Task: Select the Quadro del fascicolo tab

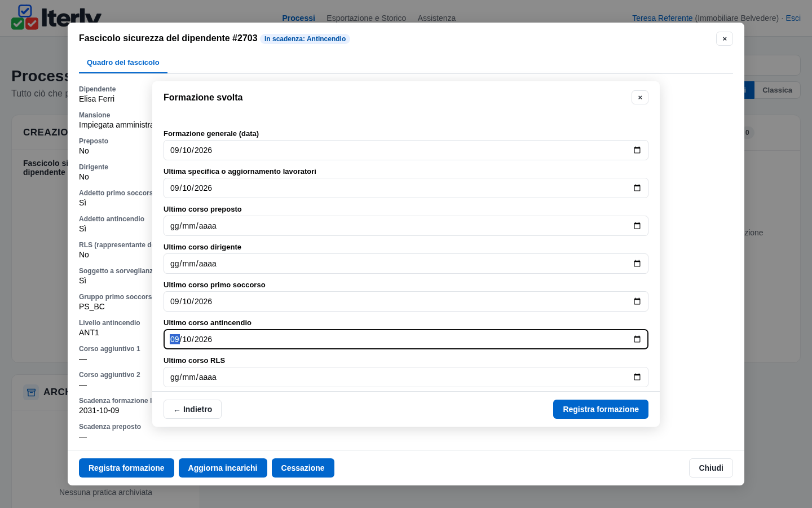Action: point(123,63)
